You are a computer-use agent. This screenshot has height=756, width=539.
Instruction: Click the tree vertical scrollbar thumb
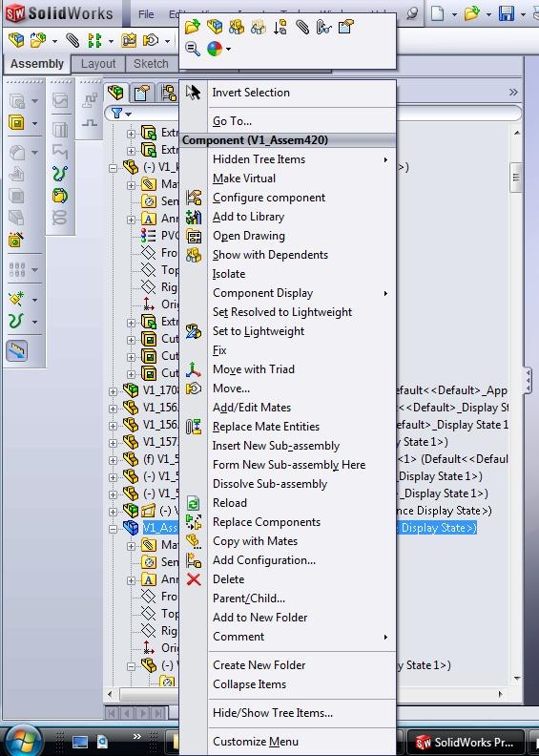[516, 178]
